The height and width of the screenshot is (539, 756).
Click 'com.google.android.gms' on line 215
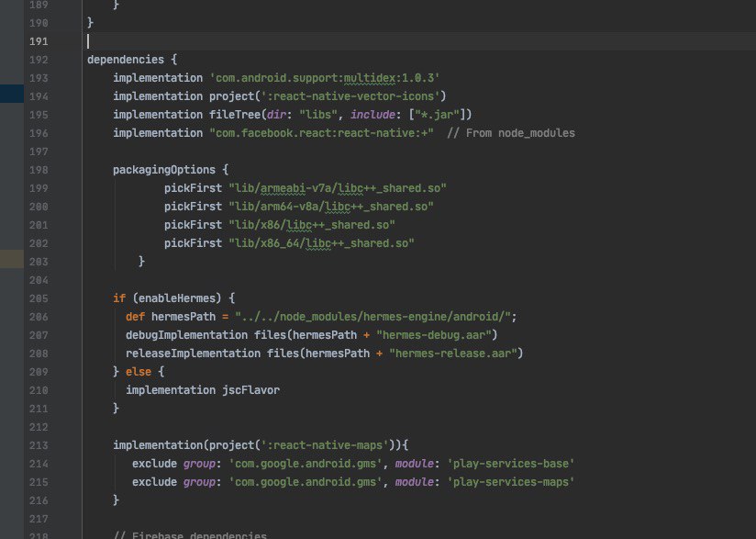pos(306,482)
